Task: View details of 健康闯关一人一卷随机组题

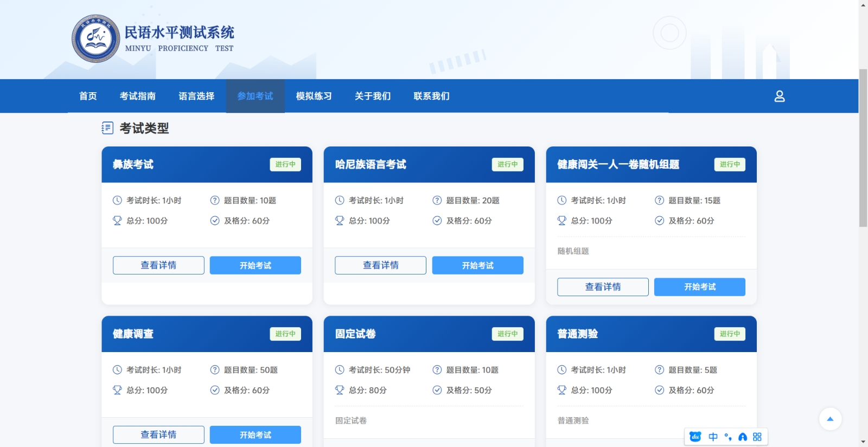Action: [x=603, y=287]
